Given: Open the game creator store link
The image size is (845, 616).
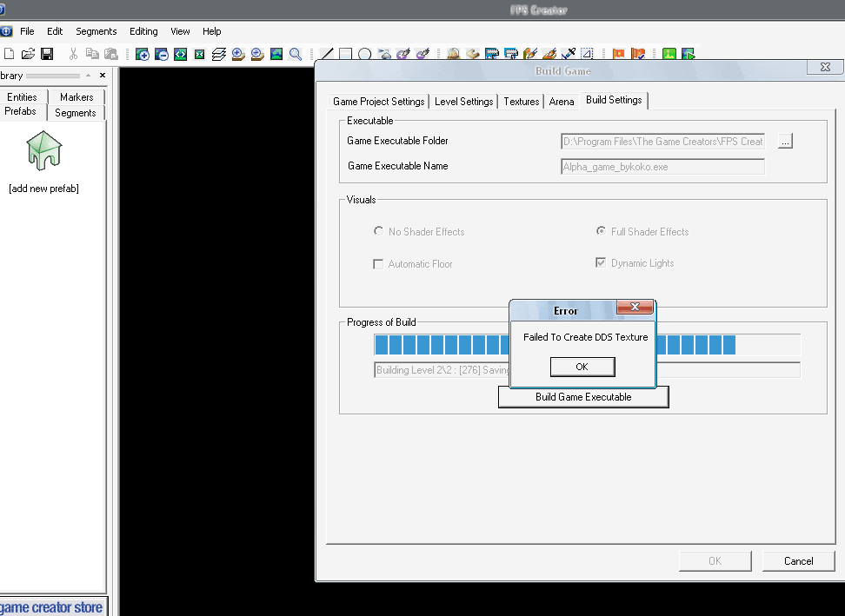Looking at the screenshot, I should click(51, 607).
